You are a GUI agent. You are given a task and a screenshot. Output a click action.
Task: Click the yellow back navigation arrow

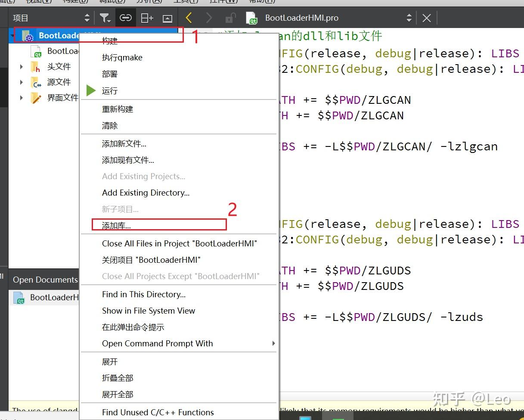[x=188, y=18]
